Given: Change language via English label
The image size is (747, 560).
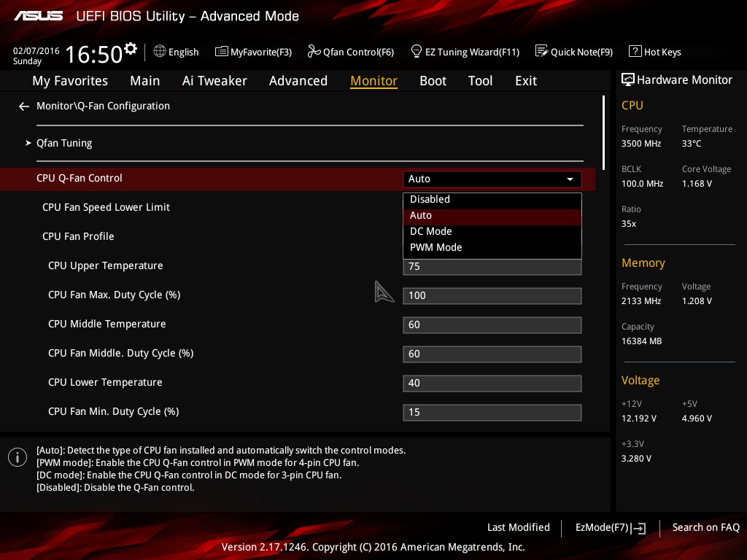Looking at the screenshot, I should pos(183,52).
